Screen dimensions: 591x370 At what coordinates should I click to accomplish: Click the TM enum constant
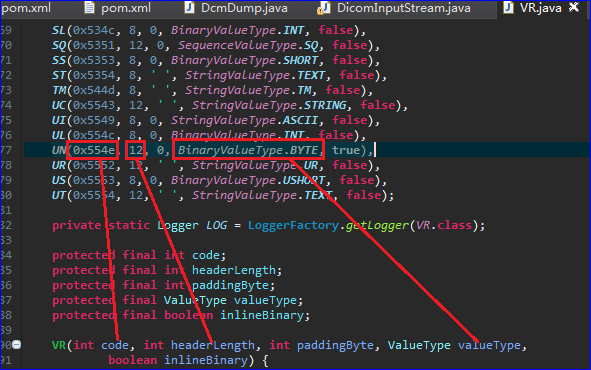(59, 90)
